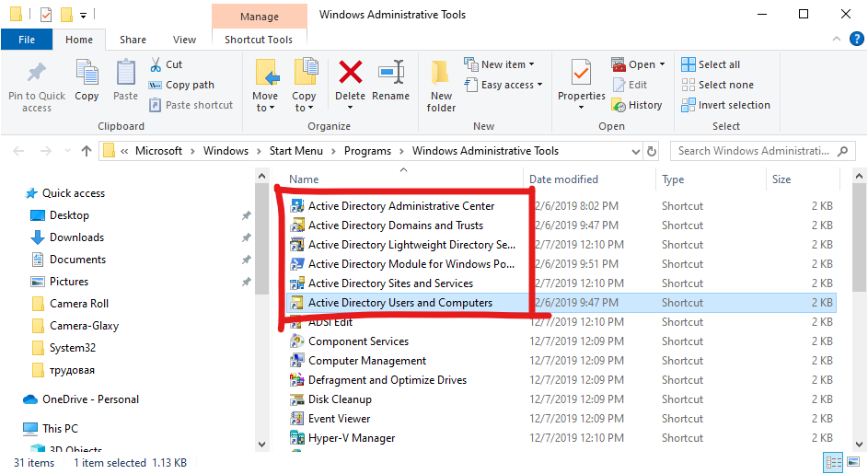Click the History icon
The height and width of the screenshot is (474, 868).
[x=619, y=105]
